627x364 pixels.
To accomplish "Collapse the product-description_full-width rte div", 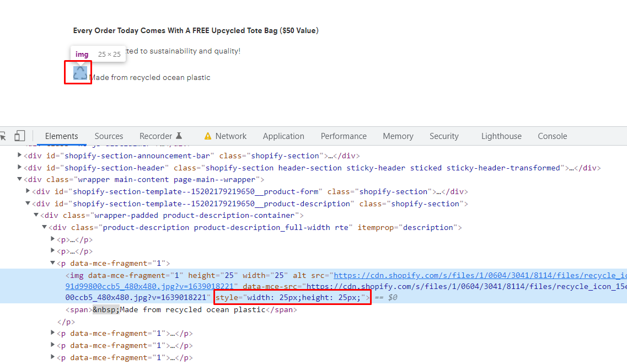I will pyautogui.click(x=45, y=228).
